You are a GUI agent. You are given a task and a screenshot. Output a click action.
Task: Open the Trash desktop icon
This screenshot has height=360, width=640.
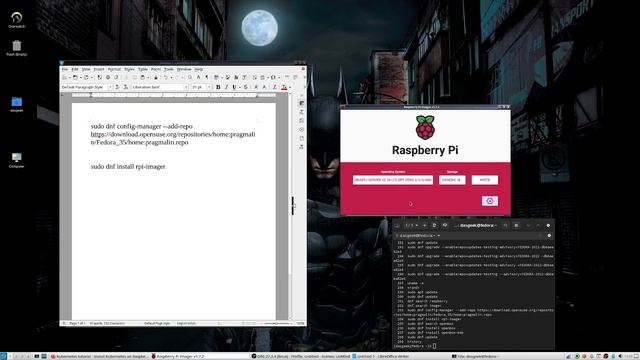tap(16, 48)
